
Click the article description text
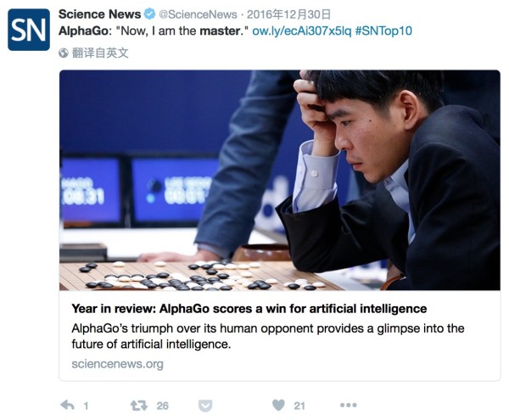coord(268,336)
